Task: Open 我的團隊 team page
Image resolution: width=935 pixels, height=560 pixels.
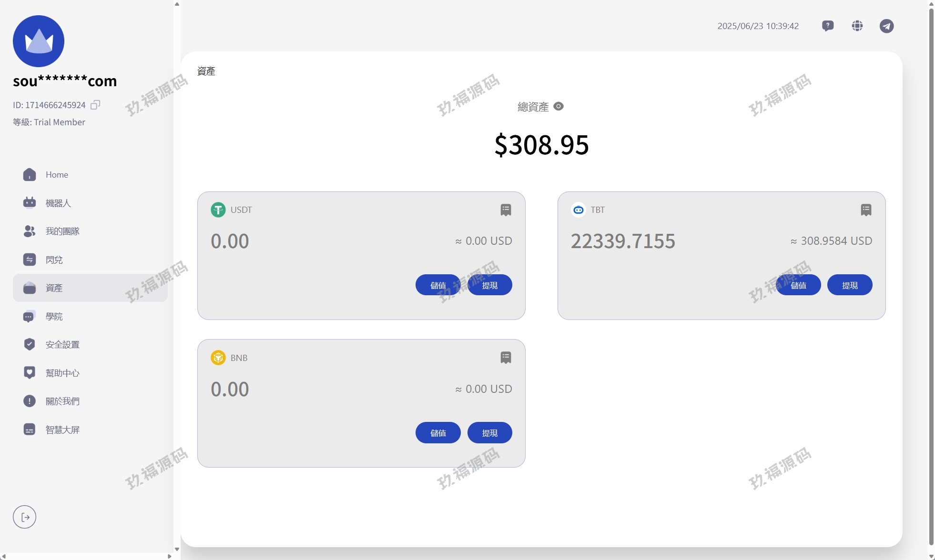Action: (x=62, y=231)
